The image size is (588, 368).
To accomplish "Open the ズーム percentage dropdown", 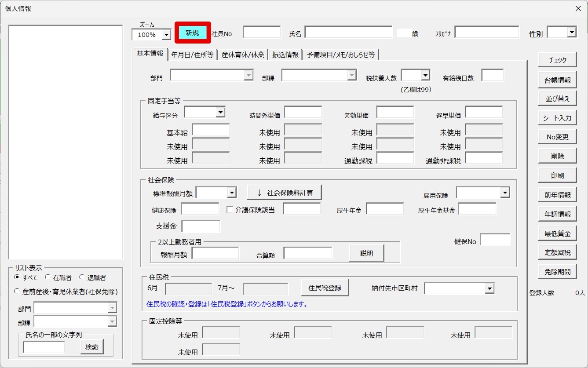I will (166, 35).
